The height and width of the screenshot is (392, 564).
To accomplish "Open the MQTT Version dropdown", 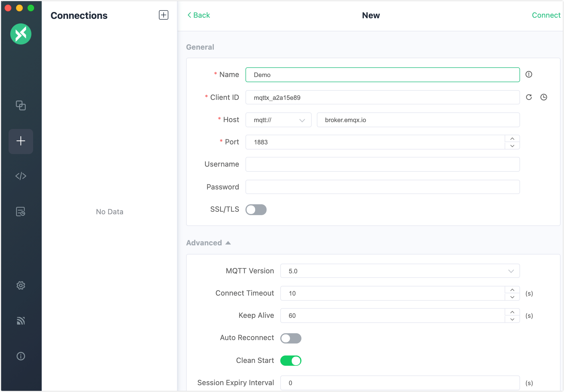I will click(400, 271).
